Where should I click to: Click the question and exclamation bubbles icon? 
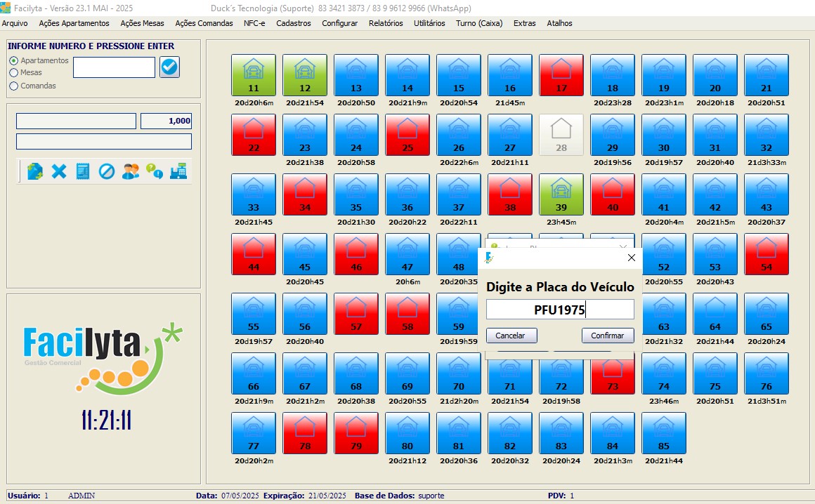(155, 171)
